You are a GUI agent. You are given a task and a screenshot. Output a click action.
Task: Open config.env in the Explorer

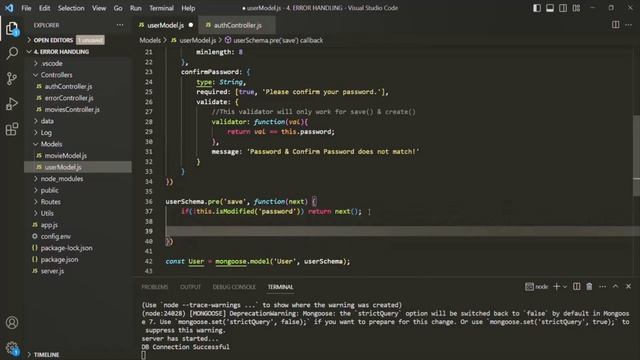(78, 236)
